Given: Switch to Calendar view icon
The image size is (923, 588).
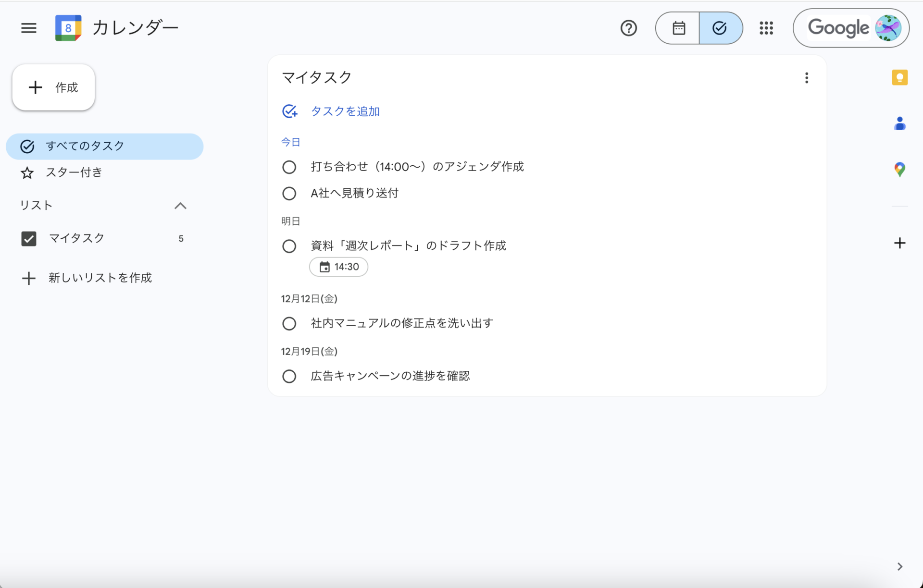Looking at the screenshot, I should click(678, 28).
